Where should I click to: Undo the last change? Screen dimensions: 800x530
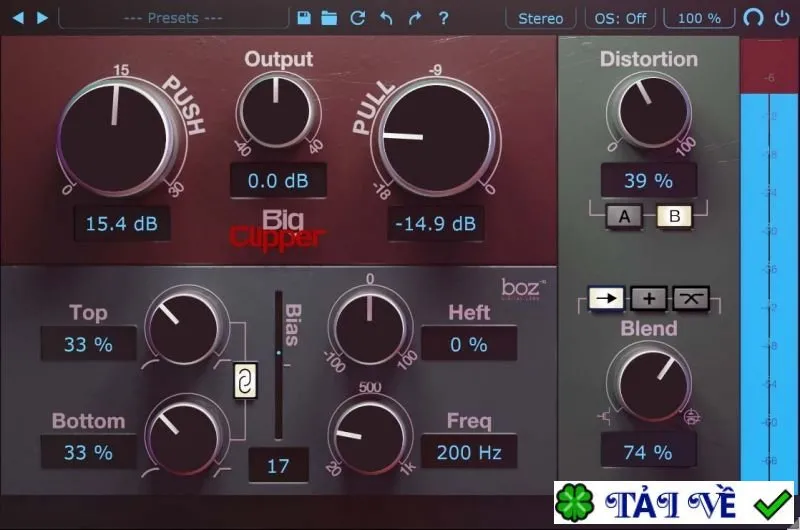point(386,18)
